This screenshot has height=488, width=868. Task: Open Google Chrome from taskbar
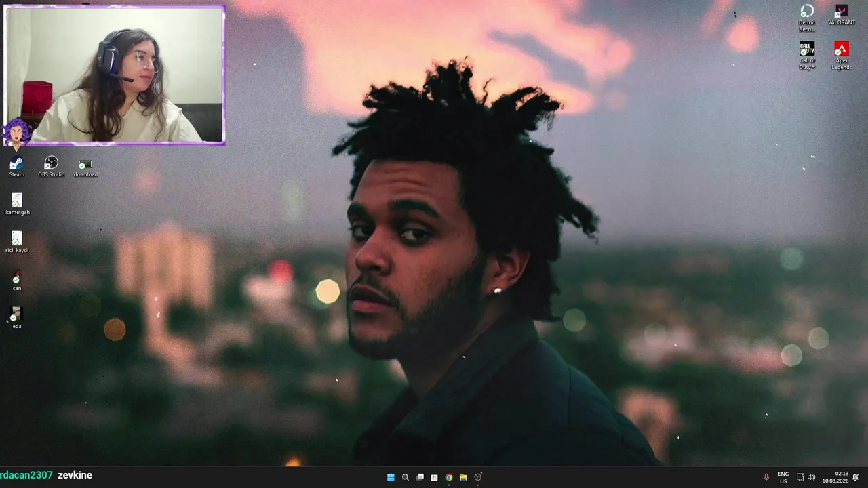[449, 477]
